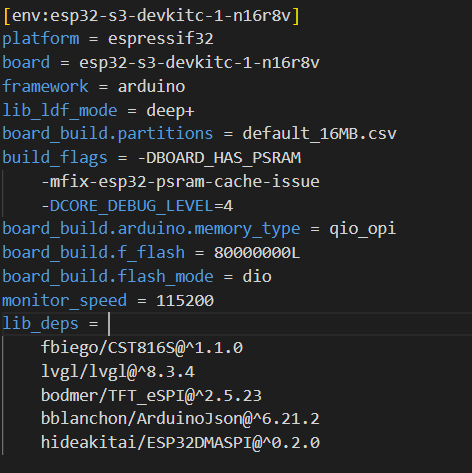Click the deep+ value
The width and height of the screenshot is (472, 473).
coord(170,111)
